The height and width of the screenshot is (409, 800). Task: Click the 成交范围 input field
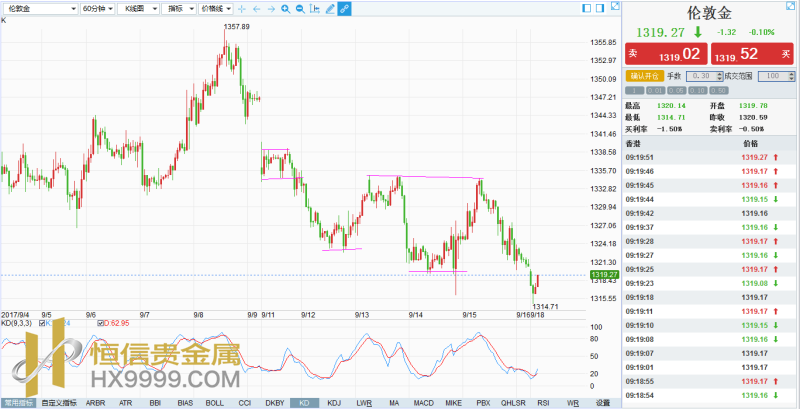(x=771, y=76)
